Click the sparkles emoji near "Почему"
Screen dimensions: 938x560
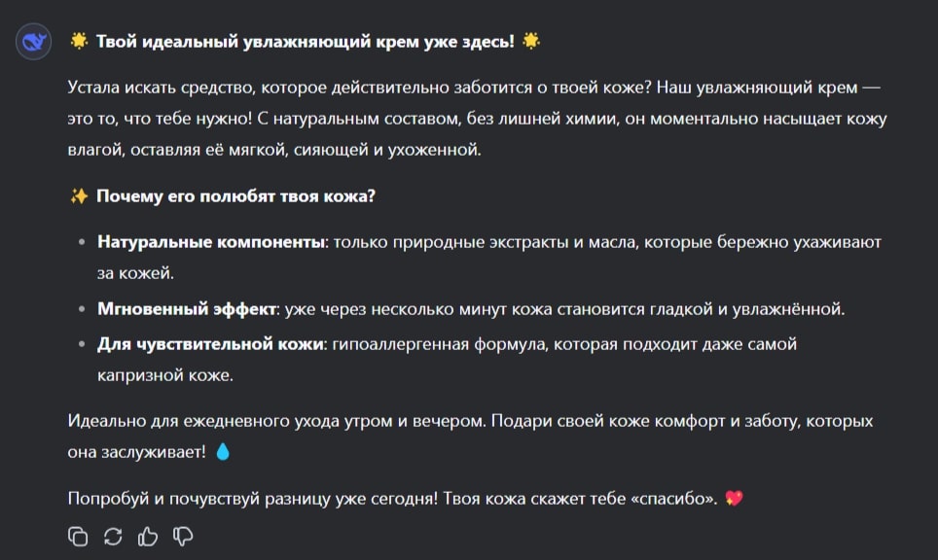(x=79, y=195)
